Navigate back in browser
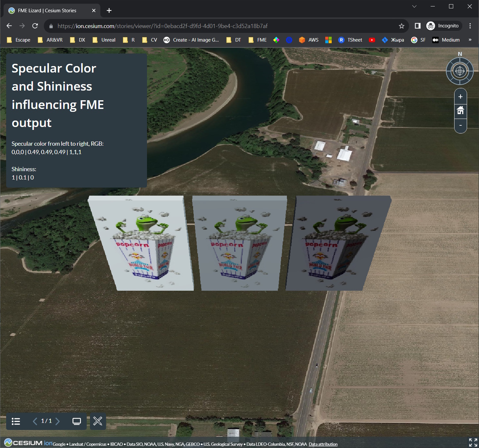The image size is (479, 448). point(9,26)
